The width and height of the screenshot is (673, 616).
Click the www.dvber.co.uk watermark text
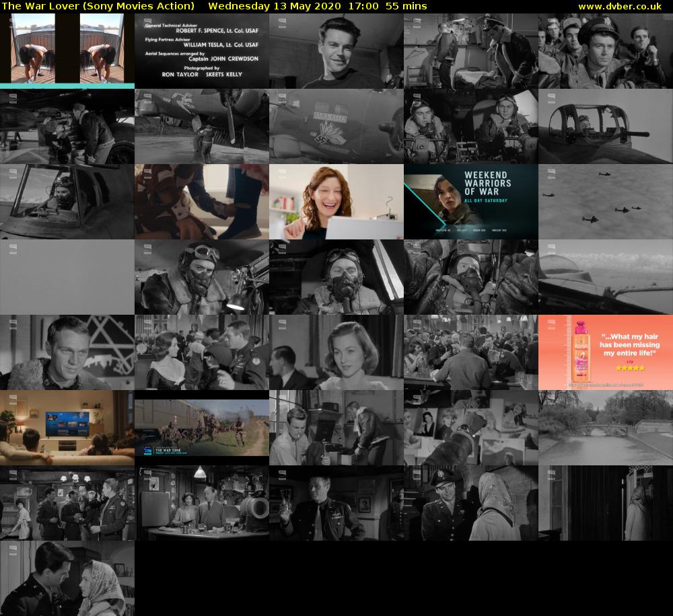coord(620,7)
